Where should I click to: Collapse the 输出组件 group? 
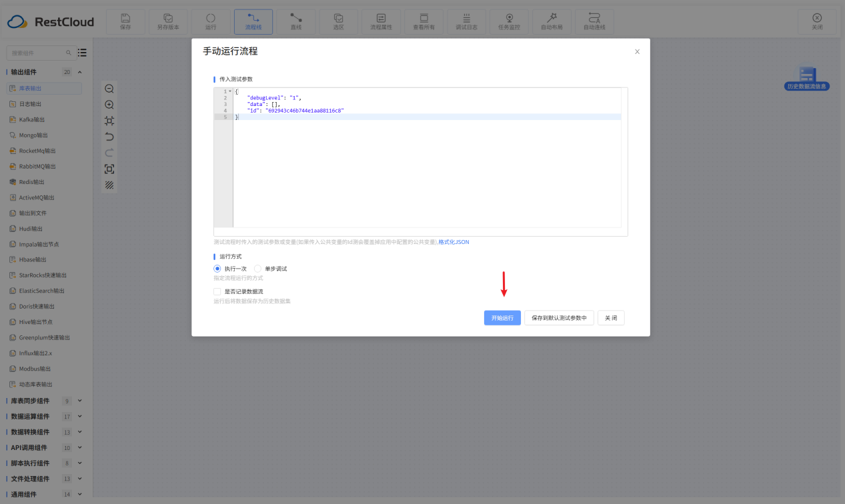point(80,72)
